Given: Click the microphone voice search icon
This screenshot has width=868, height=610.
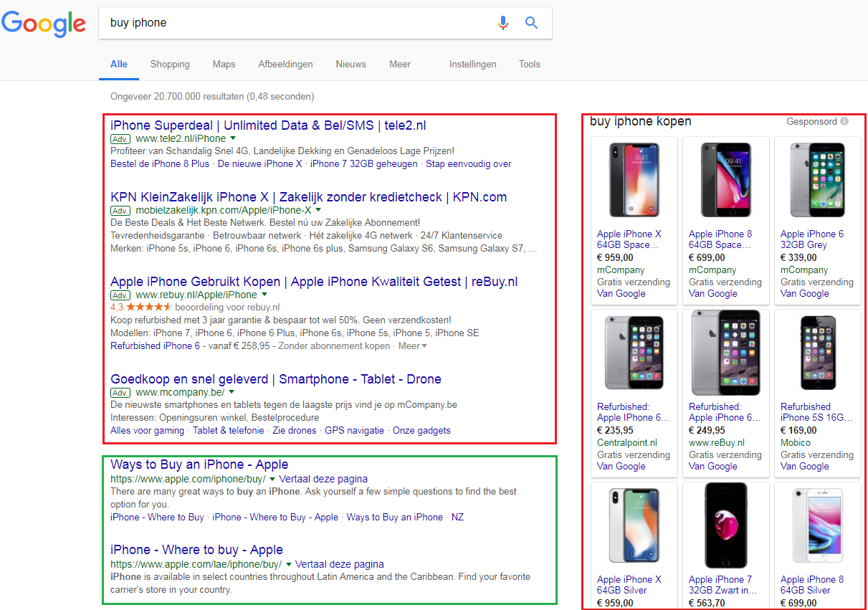Looking at the screenshot, I should [503, 23].
